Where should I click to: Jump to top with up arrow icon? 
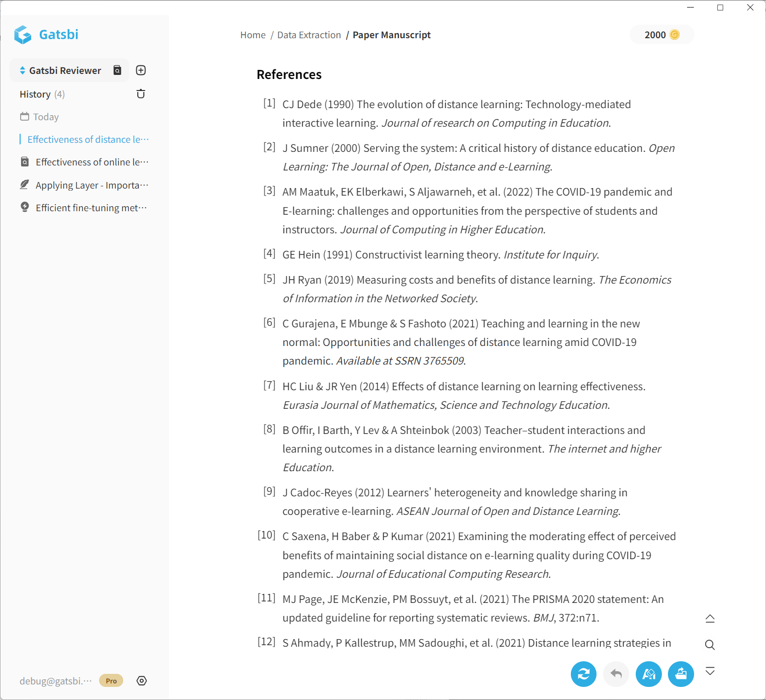pos(710,619)
